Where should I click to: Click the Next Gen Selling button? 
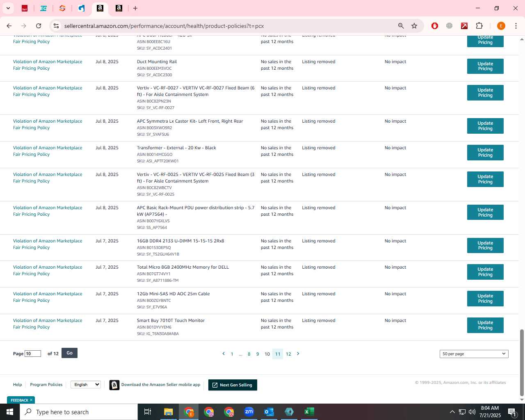click(233, 385)
